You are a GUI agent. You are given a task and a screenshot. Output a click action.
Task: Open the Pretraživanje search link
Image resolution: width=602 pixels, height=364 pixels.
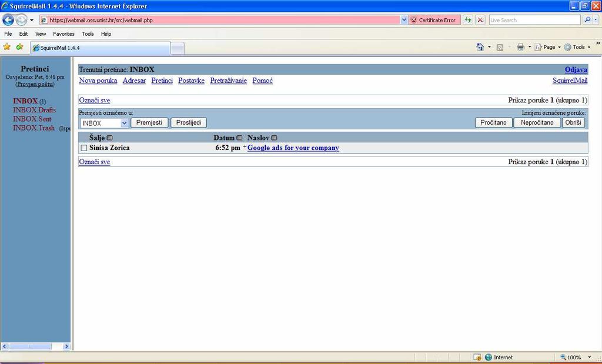(229, 81)
